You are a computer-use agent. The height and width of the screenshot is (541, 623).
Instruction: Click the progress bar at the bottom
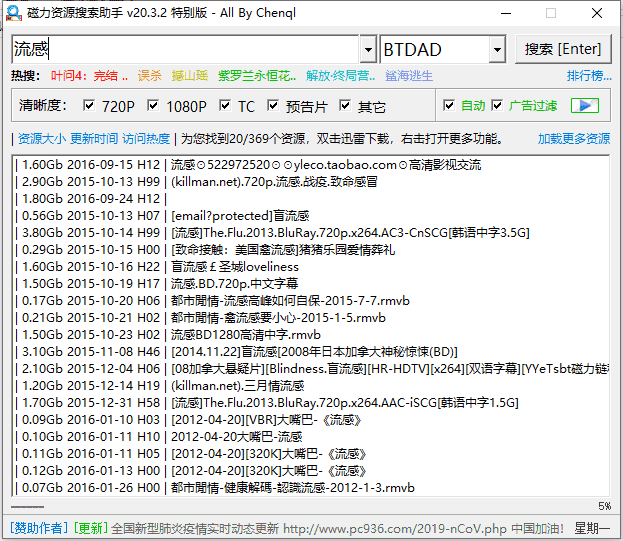tap(27, 507)
